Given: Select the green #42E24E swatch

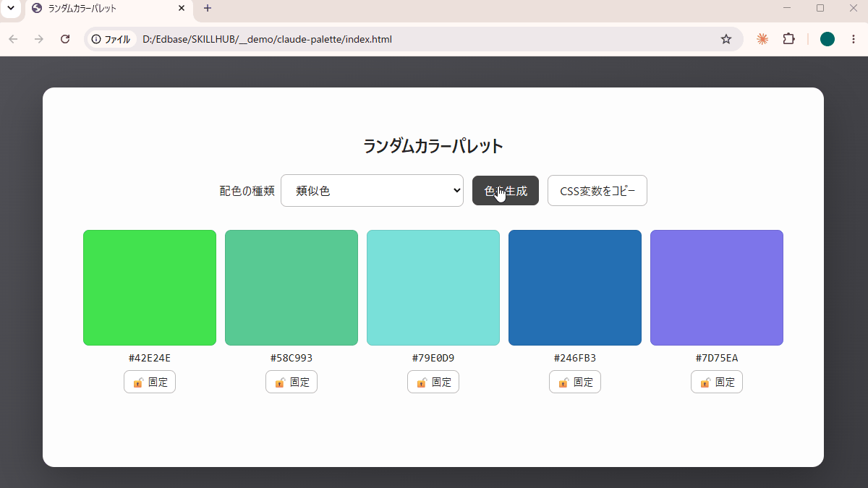Looking at the screenshot, I should tap(150, 288).
